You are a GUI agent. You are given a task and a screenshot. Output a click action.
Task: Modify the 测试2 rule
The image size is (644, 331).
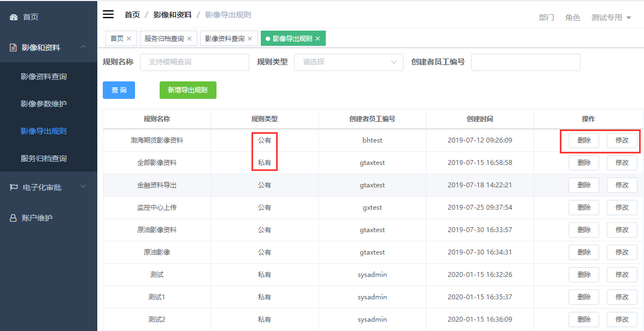(622, 320)
